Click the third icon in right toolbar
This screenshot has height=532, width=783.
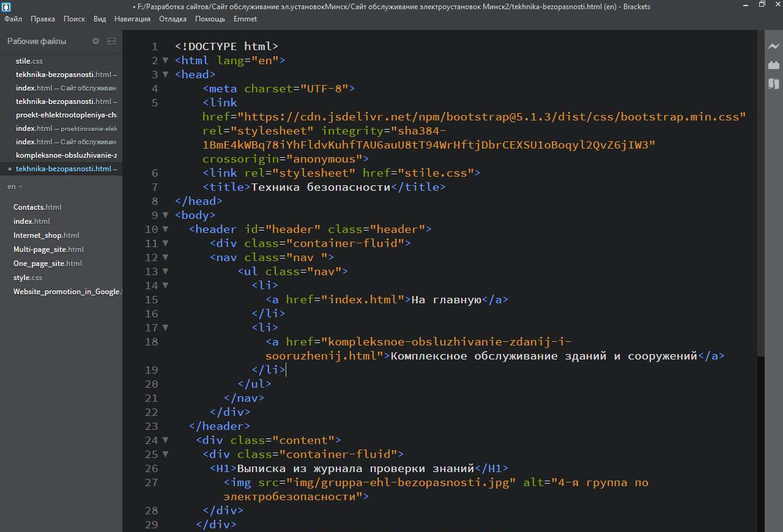[x=774, y=84]
